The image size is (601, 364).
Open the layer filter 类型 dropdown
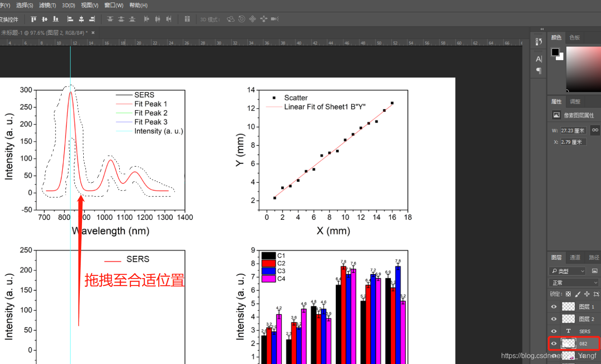point(567,271)
